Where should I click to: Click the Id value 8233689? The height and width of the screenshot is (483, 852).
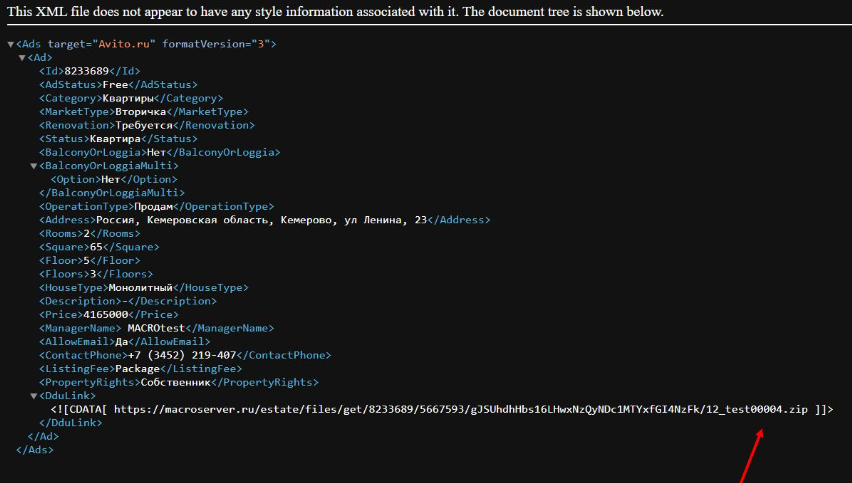(86, 71)
